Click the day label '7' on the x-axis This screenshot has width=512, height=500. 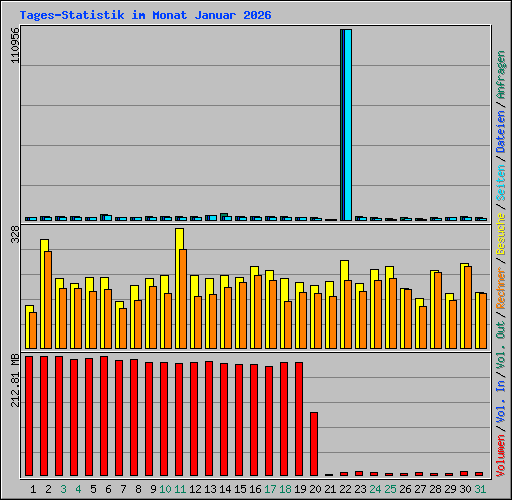point(123,489)
